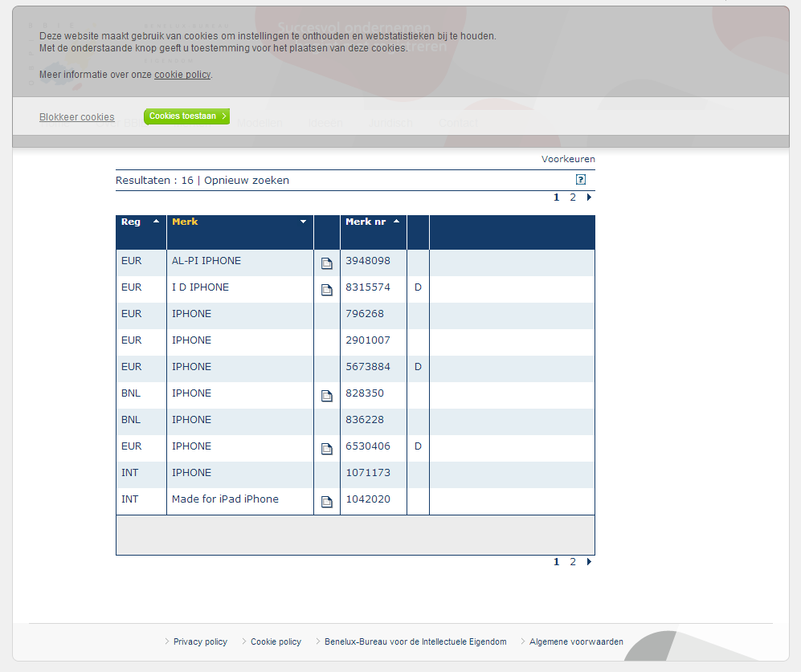This screenshot has width=801, height=672.
Task: Click mark number 3948098
Action: pyautogui.click(x=368, y=261)
